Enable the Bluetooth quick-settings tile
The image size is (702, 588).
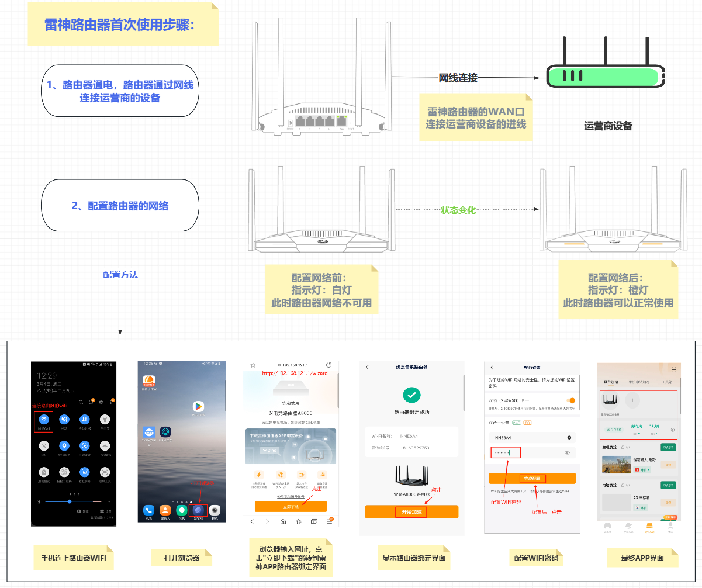tap(44, 445)
